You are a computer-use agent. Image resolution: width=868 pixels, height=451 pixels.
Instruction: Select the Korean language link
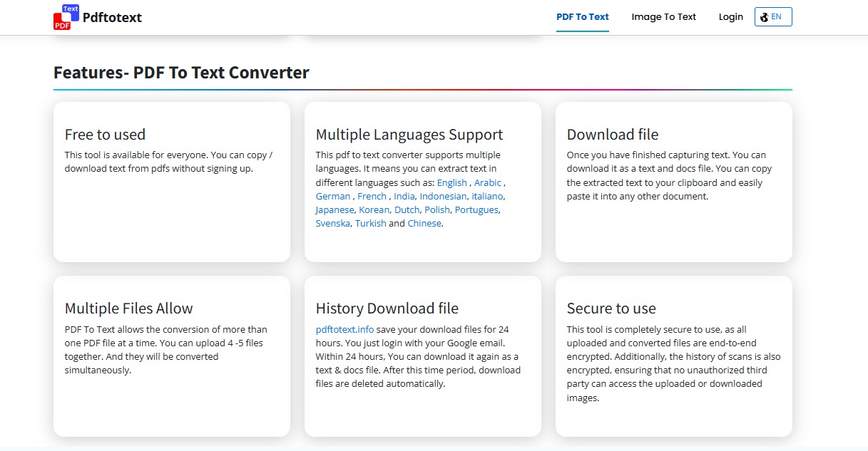coord(374,210)
